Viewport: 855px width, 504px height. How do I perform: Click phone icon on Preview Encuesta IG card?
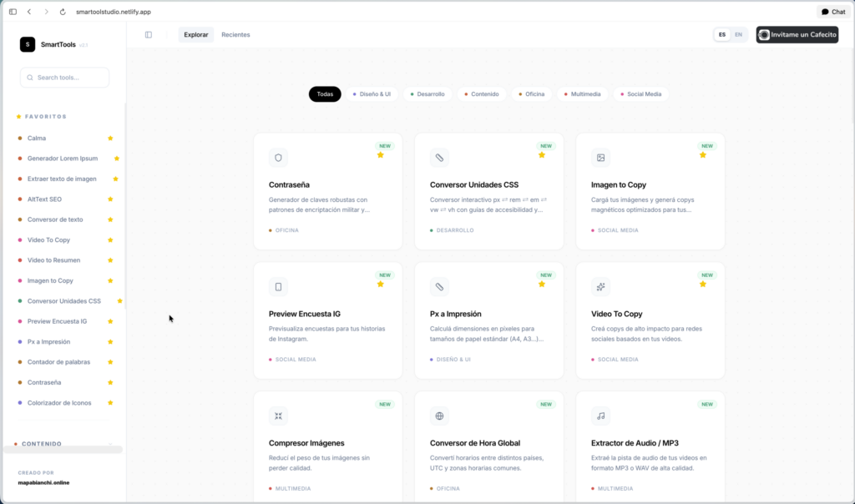pyautogui.click(x=278, y=287)
